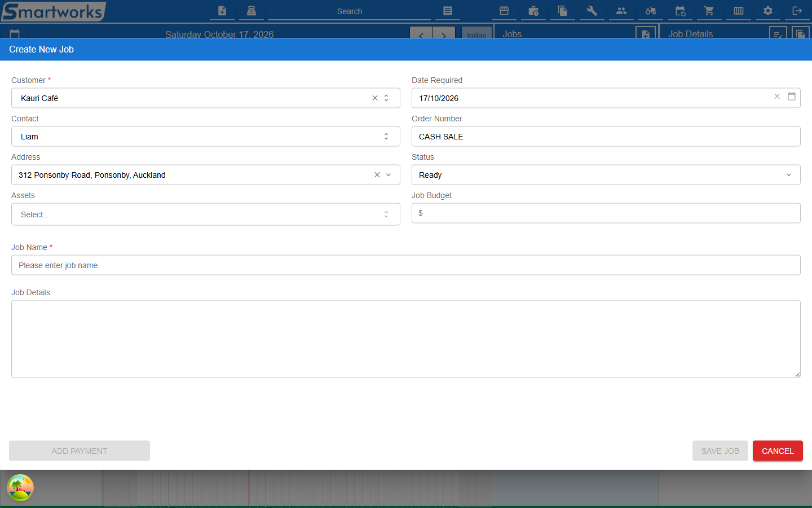Click the shopping cart icon
The image size is (812, 508).
point(709,11)
